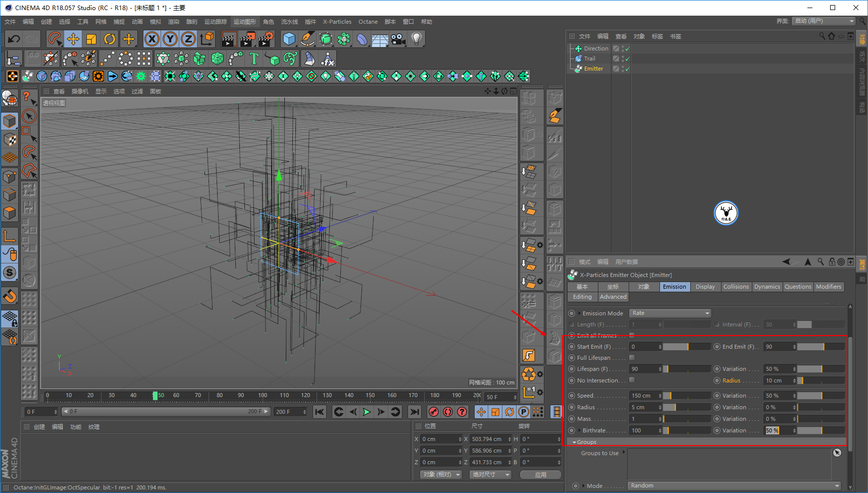Screen dimensions: 868x493
Task: Expand the Emission Mode parameter arrow
Action: point(580,313)
